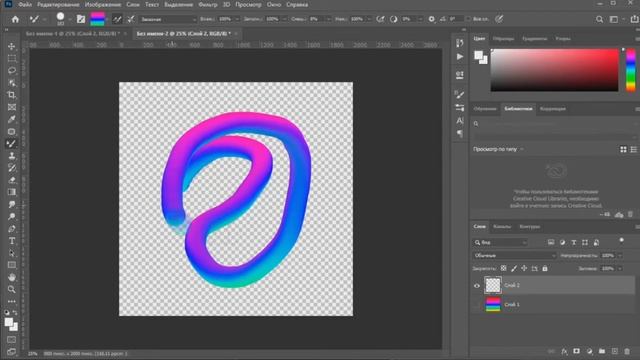Screen dimensions: 640x360
Task: Select the Clone Stamp tool
Action: pyautogui.click(x=11, y=156)
